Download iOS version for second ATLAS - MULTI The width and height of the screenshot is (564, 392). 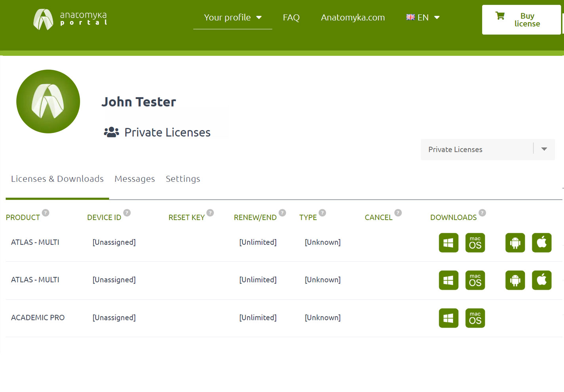542,280
